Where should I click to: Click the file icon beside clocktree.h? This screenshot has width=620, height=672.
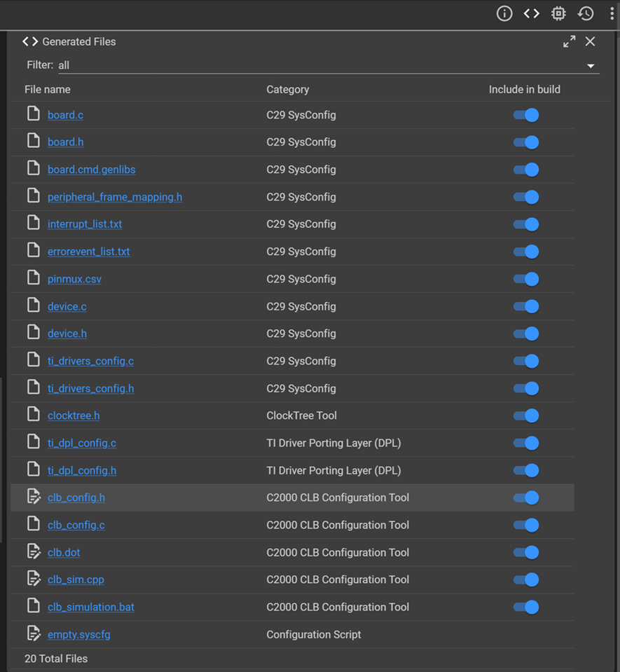point(34,414)
